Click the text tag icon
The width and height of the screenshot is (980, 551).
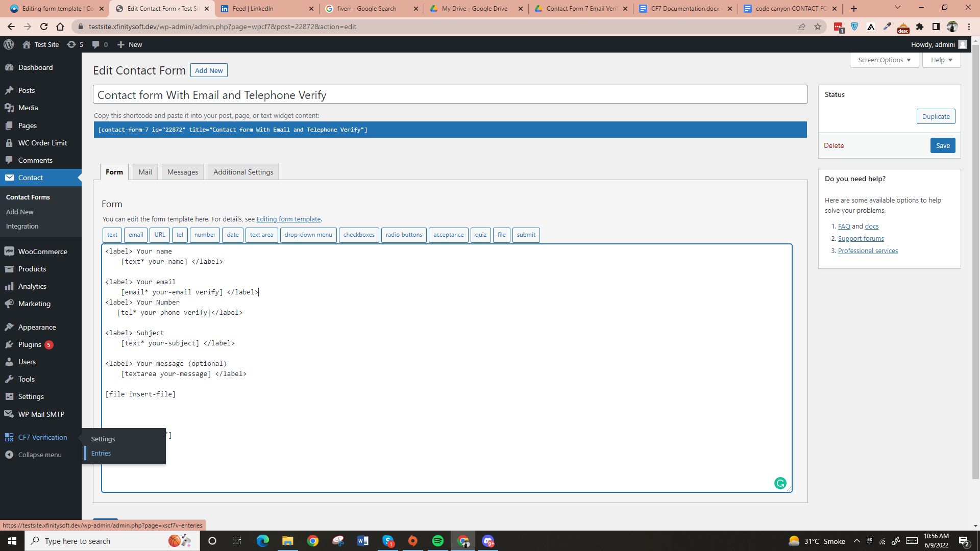point(112,234)
